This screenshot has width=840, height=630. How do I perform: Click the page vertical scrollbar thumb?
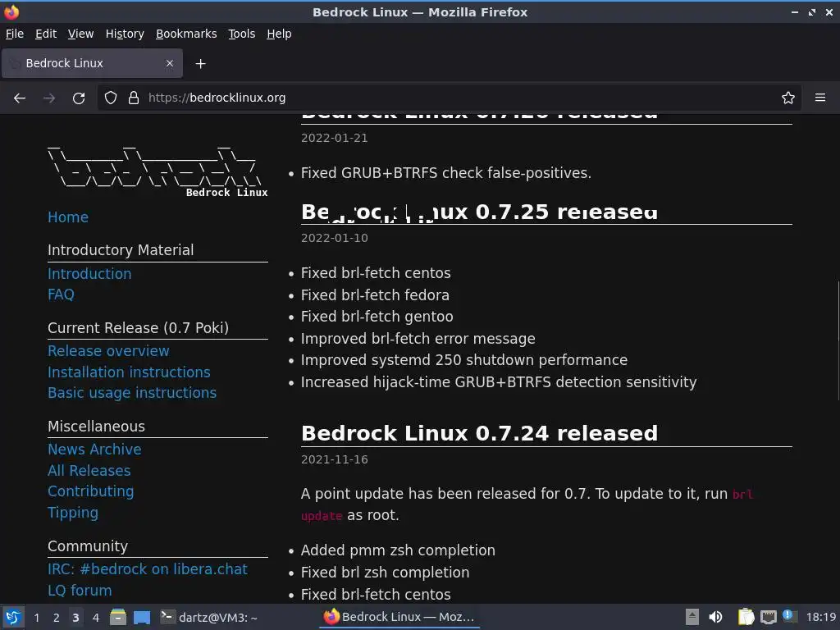(838, 340)
